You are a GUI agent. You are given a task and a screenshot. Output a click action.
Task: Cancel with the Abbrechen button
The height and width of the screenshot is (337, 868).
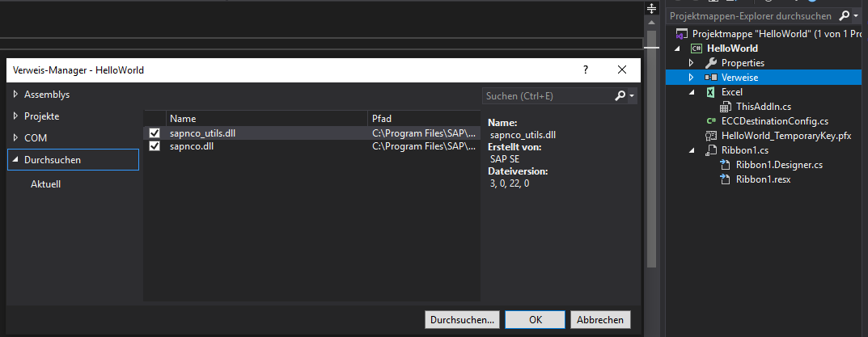600,320
